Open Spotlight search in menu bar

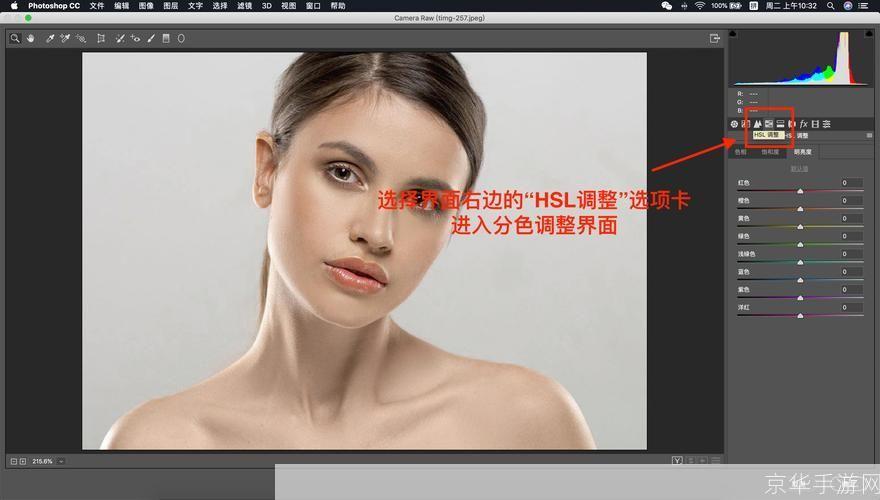click(x=830, y=6)
